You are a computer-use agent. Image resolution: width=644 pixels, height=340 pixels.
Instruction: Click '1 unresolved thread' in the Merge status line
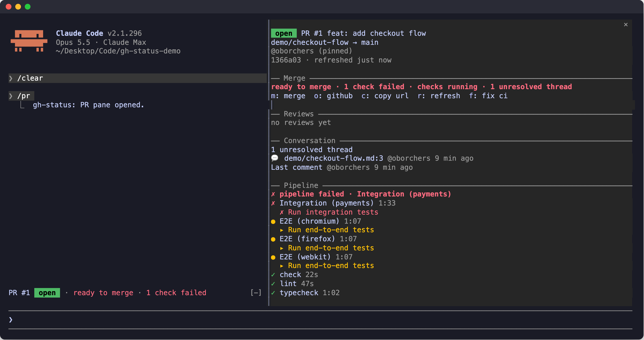(x=531, y=87)
